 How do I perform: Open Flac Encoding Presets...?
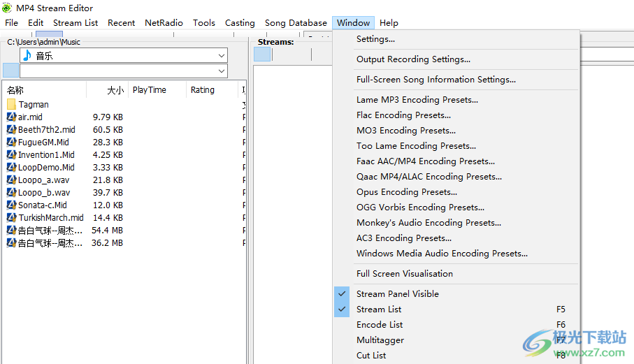[x=456, y=115]
